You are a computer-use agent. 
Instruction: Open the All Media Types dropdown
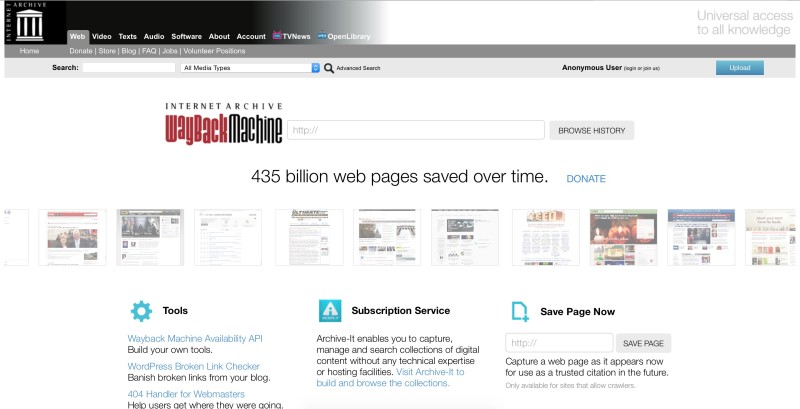point(250,68)
